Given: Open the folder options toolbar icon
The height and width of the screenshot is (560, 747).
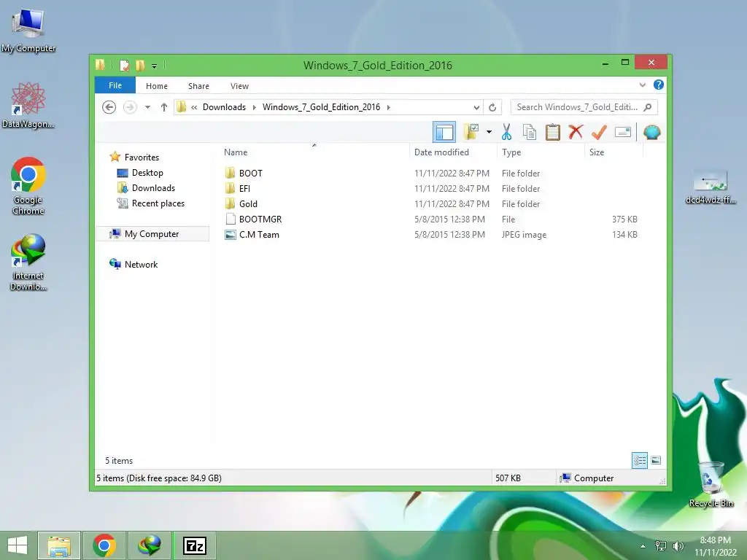Looking at the screenshot, I should [x=471, y=132].
